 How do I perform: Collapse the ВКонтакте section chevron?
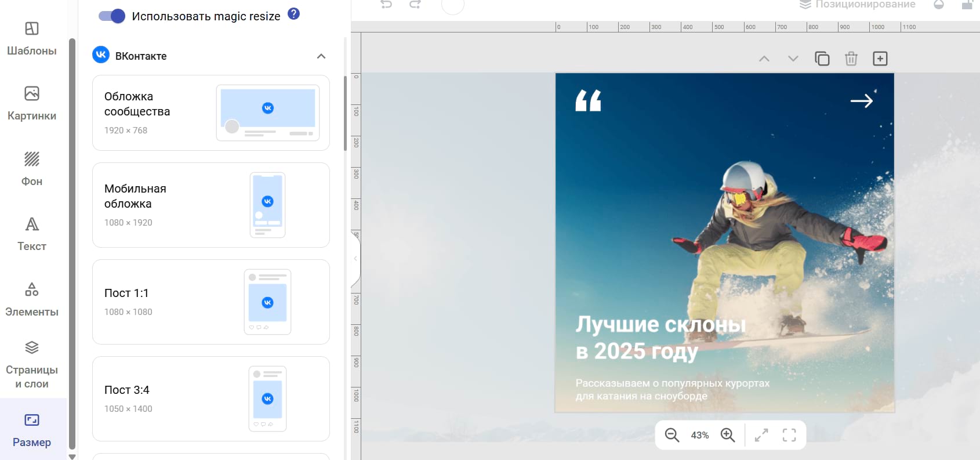click(321, 56)
